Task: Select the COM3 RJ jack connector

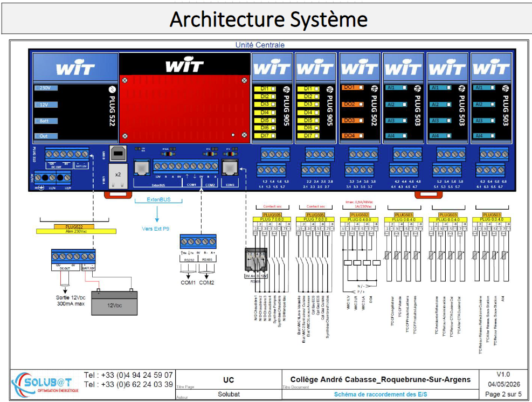Action: point(230,167)
